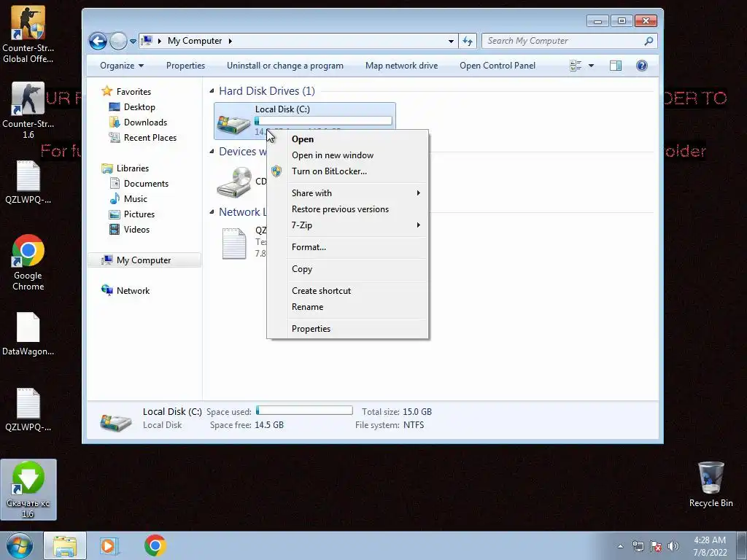Click the DataWagon desktop file
747x560 pixels.
pyautogui.click(x=28, y=334)
